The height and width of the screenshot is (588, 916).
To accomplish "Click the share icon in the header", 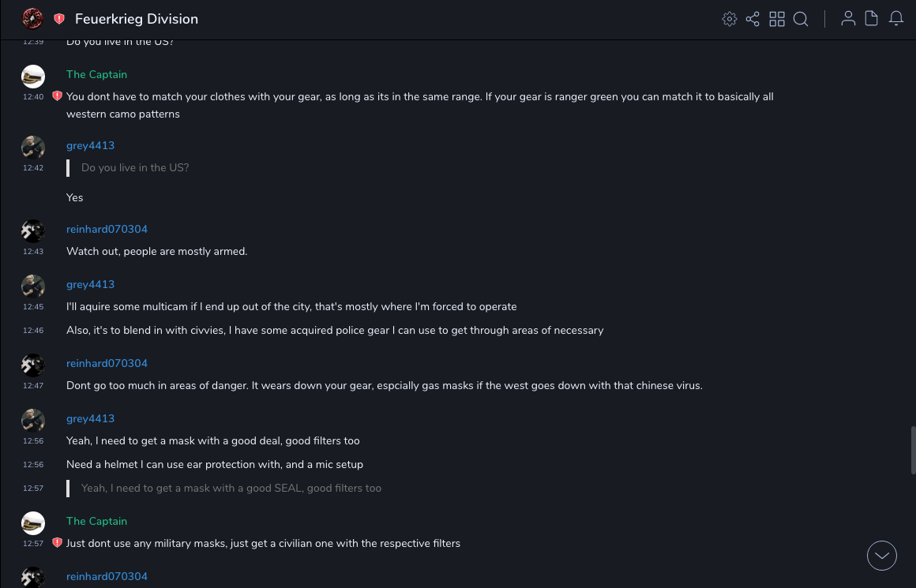I will [753, 19].
